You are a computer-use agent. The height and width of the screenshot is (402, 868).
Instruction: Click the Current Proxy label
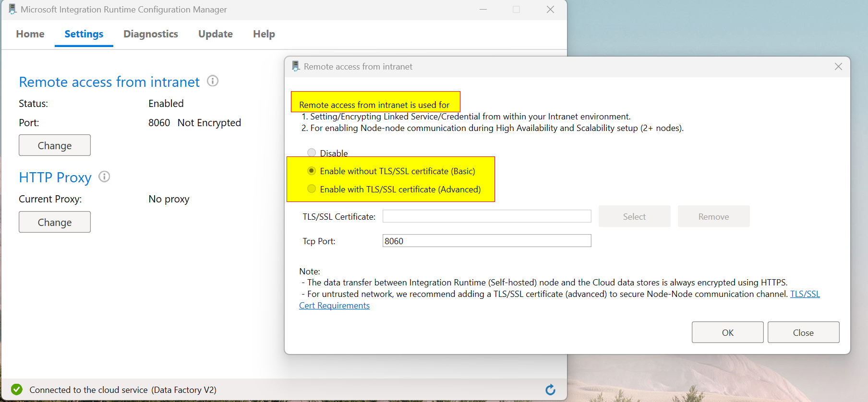click(50, 199)
